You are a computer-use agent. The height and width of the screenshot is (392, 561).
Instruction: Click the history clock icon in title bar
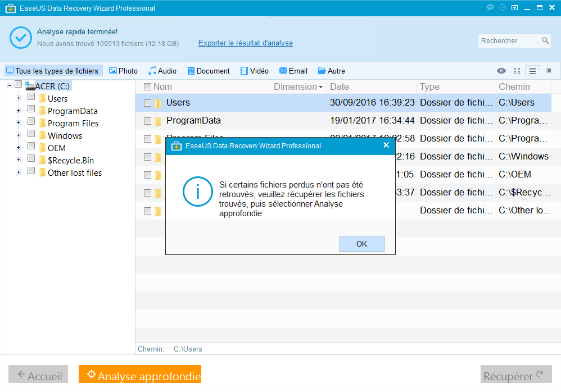point(503,7)
